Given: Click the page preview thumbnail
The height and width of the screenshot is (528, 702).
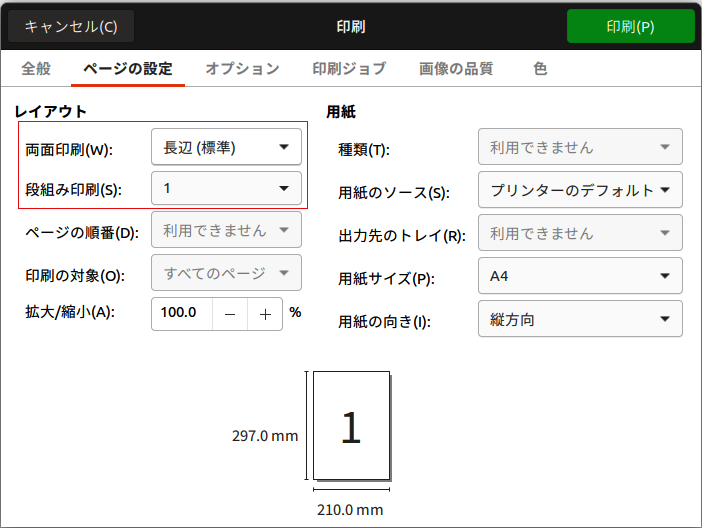Looking at the screenshot, I should 350,427.
